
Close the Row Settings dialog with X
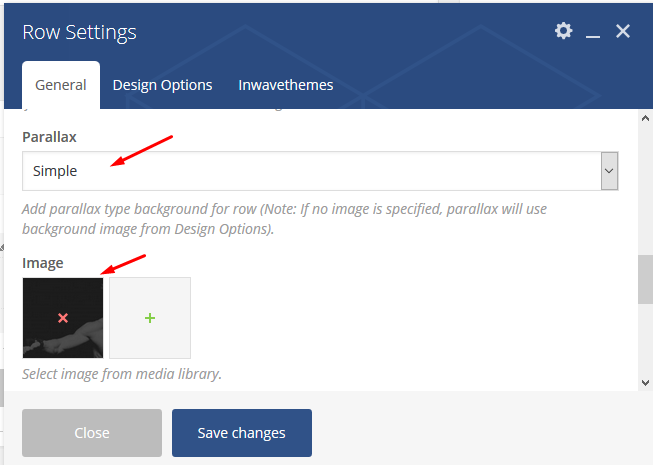(623, 31)
